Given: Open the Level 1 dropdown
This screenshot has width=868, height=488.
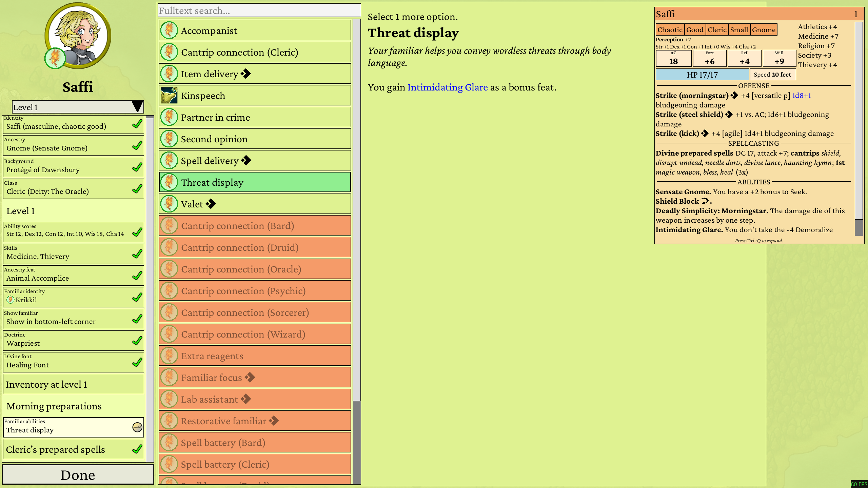Looking at the screenshot, I should [78, 107].
